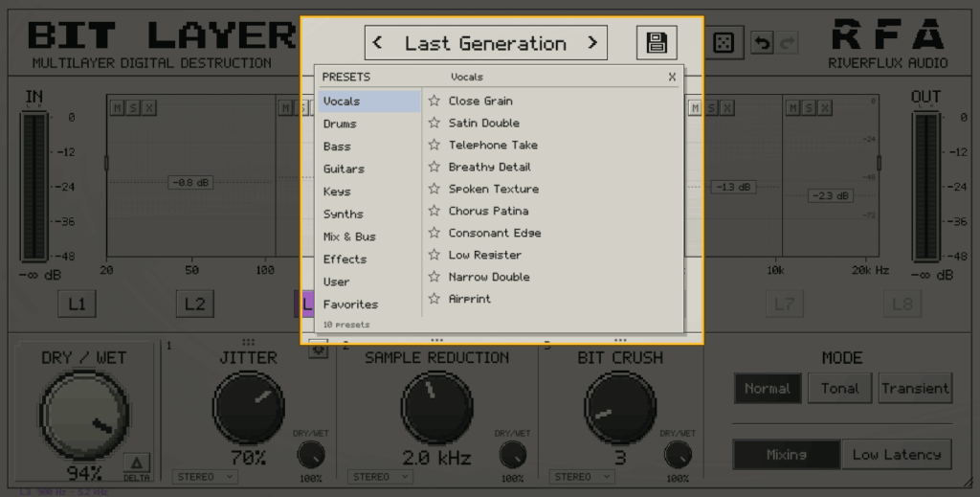Remove the first band with X
The width and height of the screenshot is (980, 497).
(148, 108)
